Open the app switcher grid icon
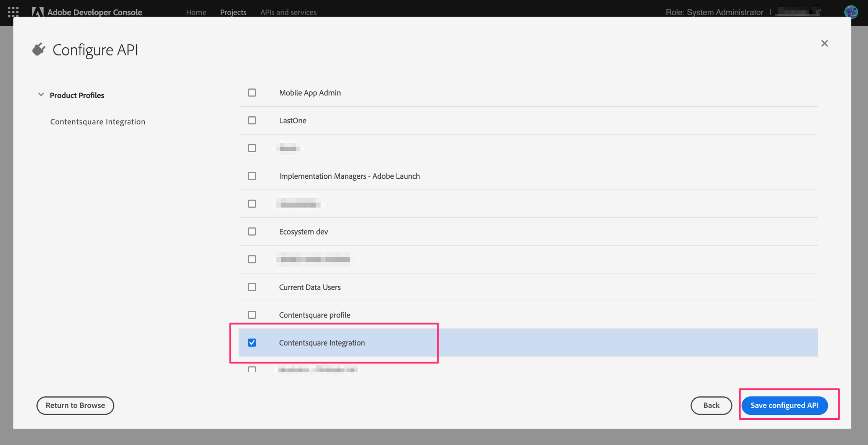This screenshot has width=868, height=445. tap(13, 12)
